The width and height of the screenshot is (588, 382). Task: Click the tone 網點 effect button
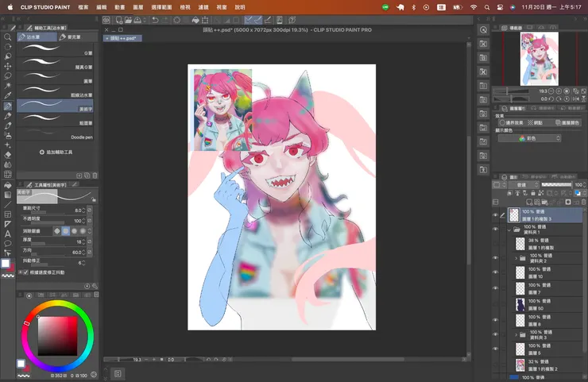[535, 122]
